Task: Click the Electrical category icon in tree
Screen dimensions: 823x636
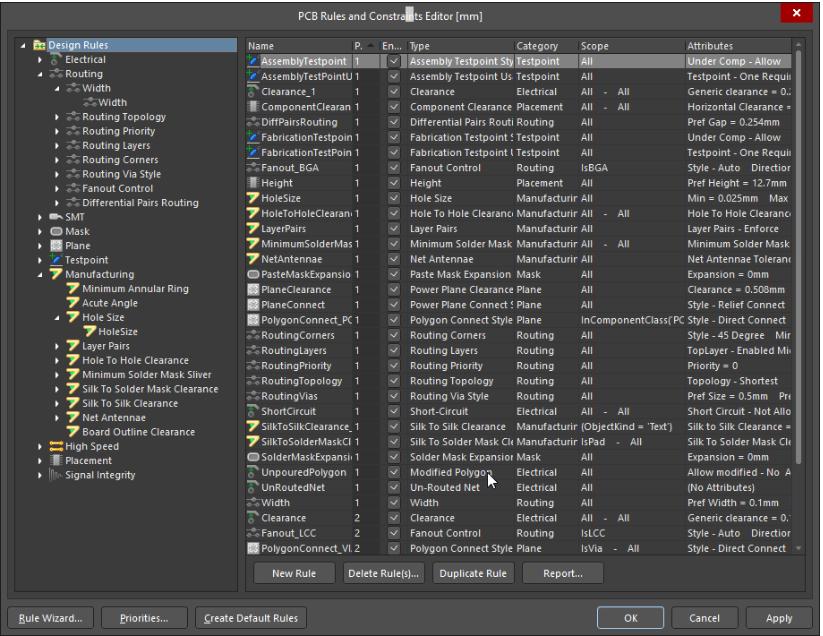Action: (x=57, y=60)
